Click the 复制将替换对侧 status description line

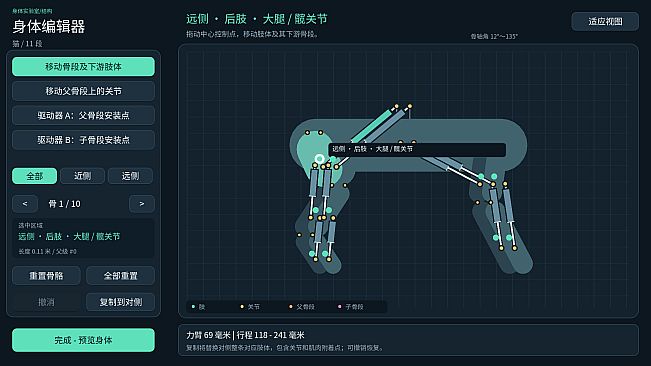coord(284,348)
